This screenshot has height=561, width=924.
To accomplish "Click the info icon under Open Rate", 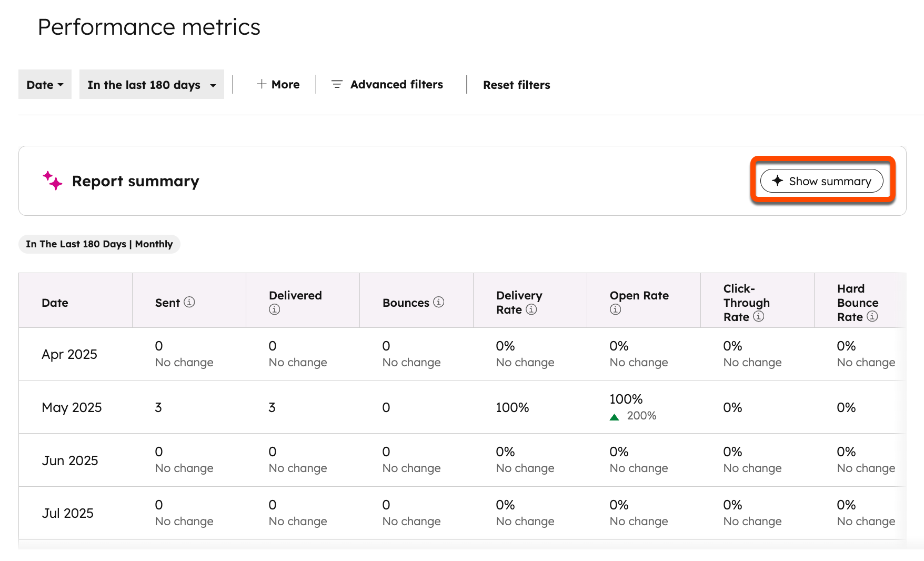I will 615,309.
